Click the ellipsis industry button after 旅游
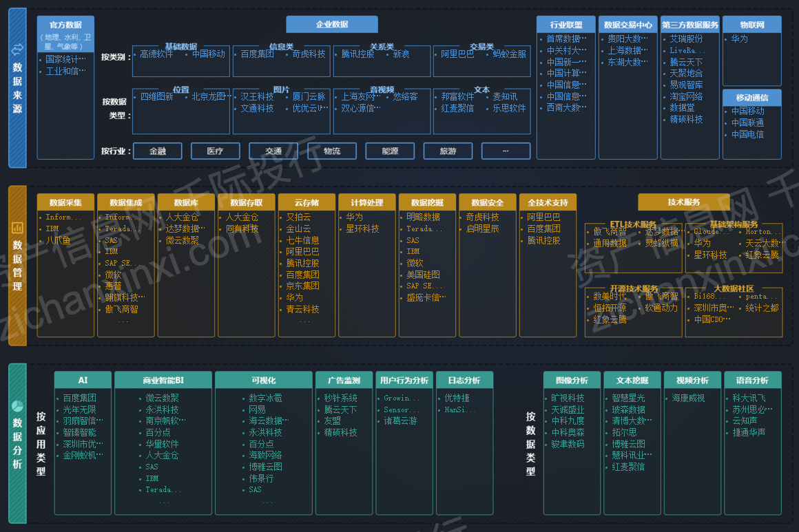 pos(506,151)
